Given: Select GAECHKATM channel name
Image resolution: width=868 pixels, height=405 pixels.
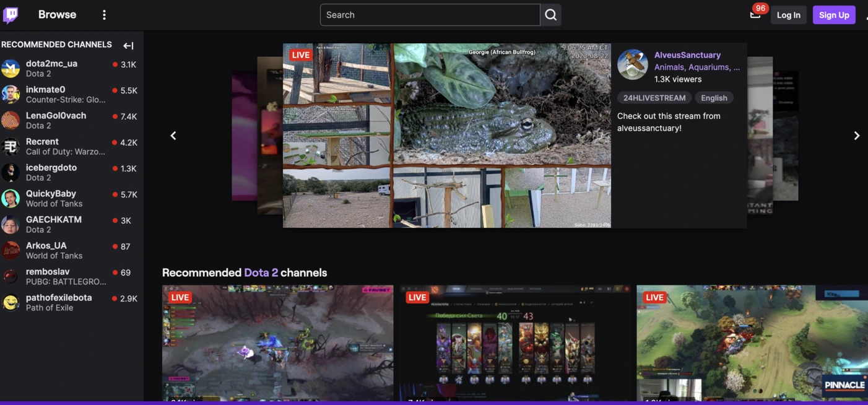Looking at the screenshot, I should tap(54, 220).
